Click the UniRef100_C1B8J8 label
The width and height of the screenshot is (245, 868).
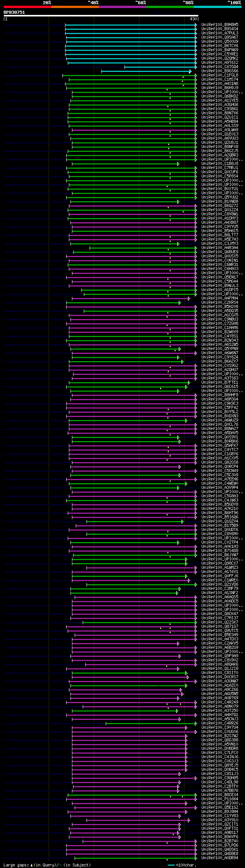[x=220, y=163]
